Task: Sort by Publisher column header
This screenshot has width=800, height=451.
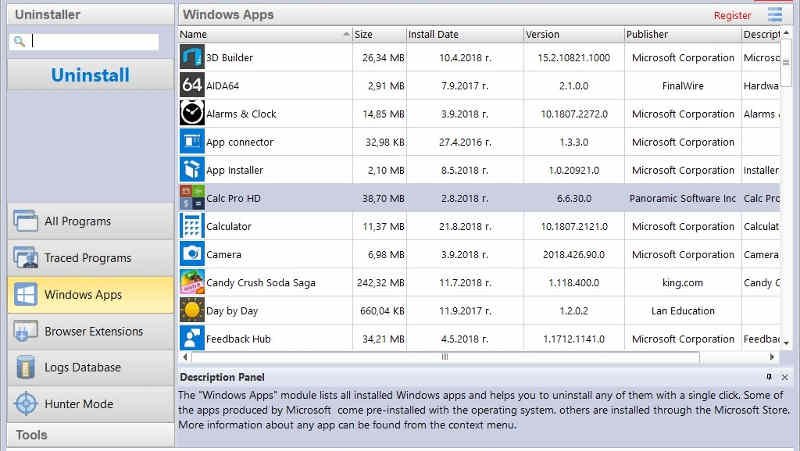Action: 683,35
